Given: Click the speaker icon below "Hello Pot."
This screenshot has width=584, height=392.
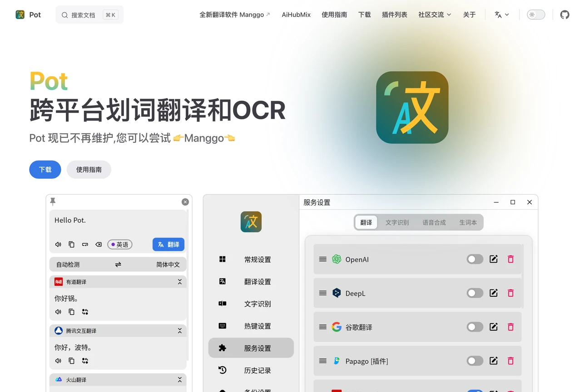Looking at the screenshot, I should (58, 245).
